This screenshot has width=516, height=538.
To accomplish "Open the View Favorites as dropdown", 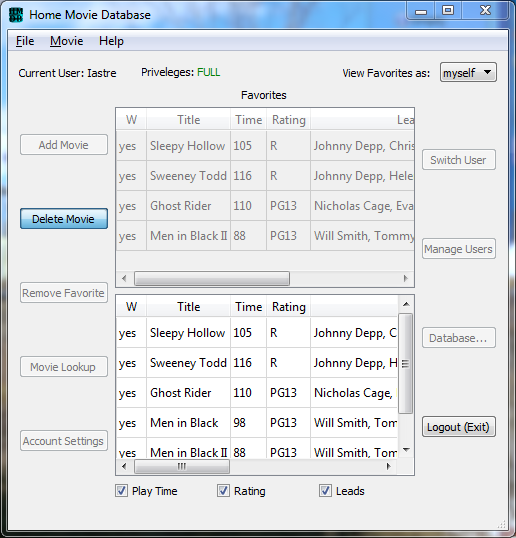I will click(468, 72).
